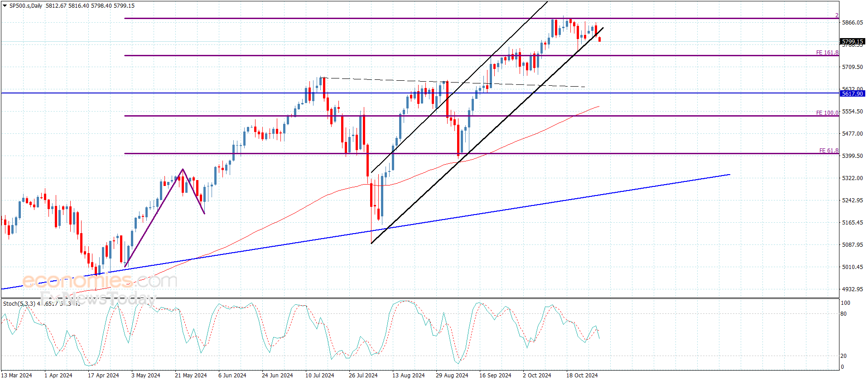Image resolution: width=868 pixels, height=381 pixels.
Task: Click date label 17 Apr 2024
Action: (103, 375)
